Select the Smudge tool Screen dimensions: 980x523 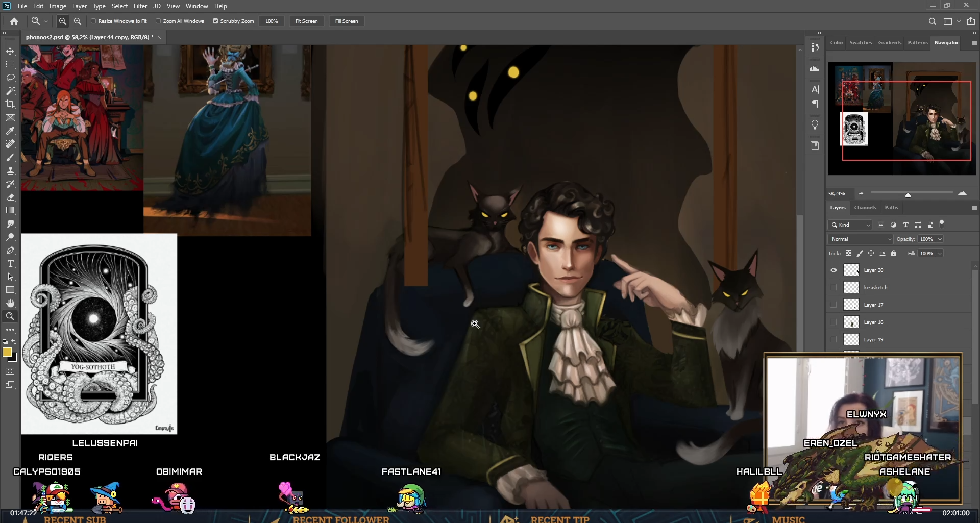(x=10, y=223)
